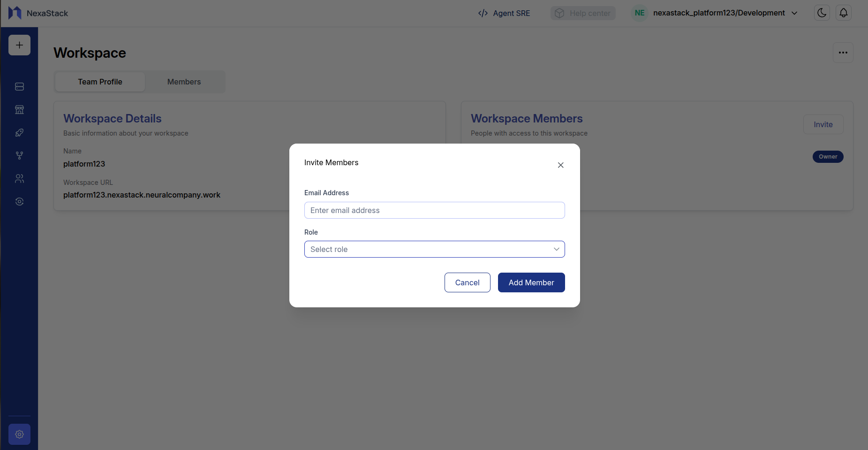Open the Select role dropdown
Viewport: 868px width, 450px height.
[434, 249]
